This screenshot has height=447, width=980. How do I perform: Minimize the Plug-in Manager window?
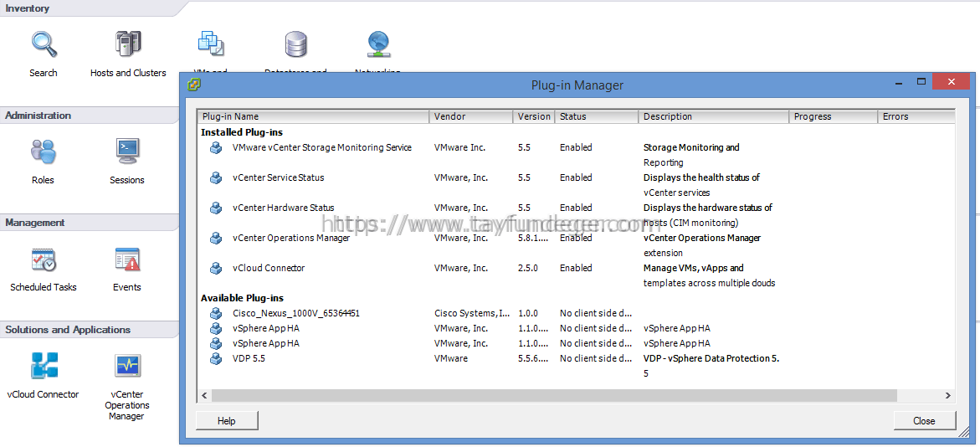click(x=898, y=82)
